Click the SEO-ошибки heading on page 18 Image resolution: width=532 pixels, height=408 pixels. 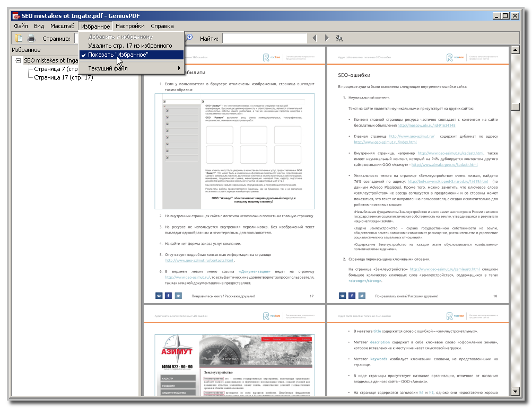tap(354, 75)
